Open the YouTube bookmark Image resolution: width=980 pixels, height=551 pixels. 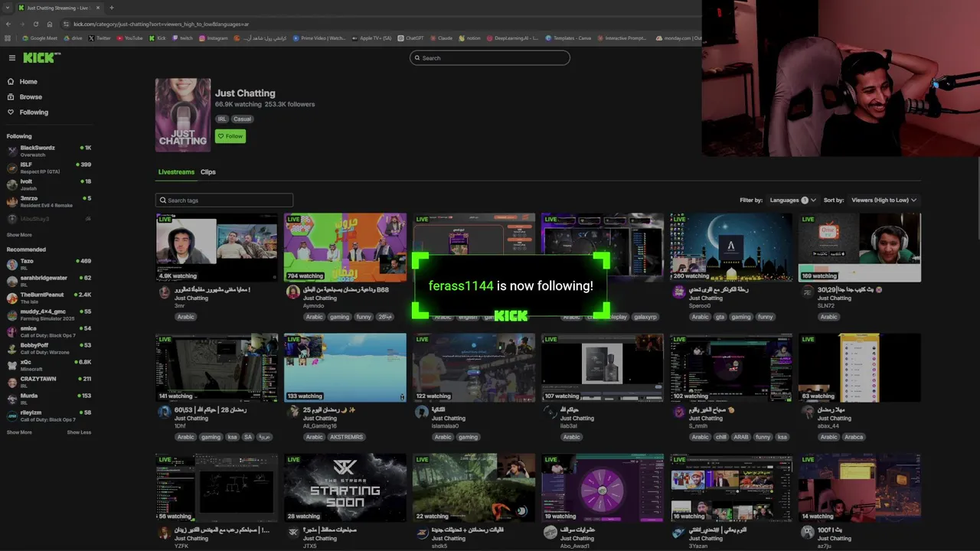point(129,37)
